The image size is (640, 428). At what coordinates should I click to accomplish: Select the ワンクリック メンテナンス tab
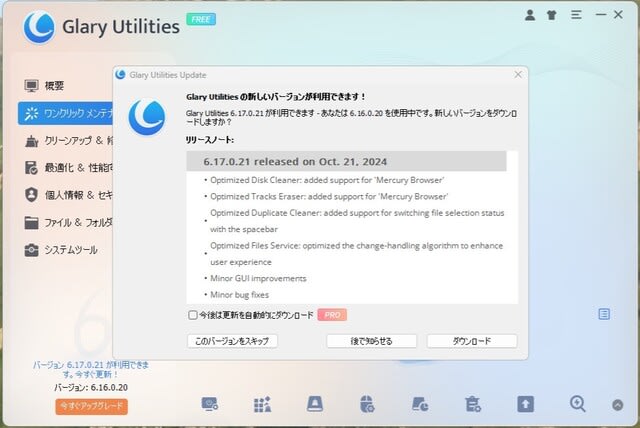point(65,113)
